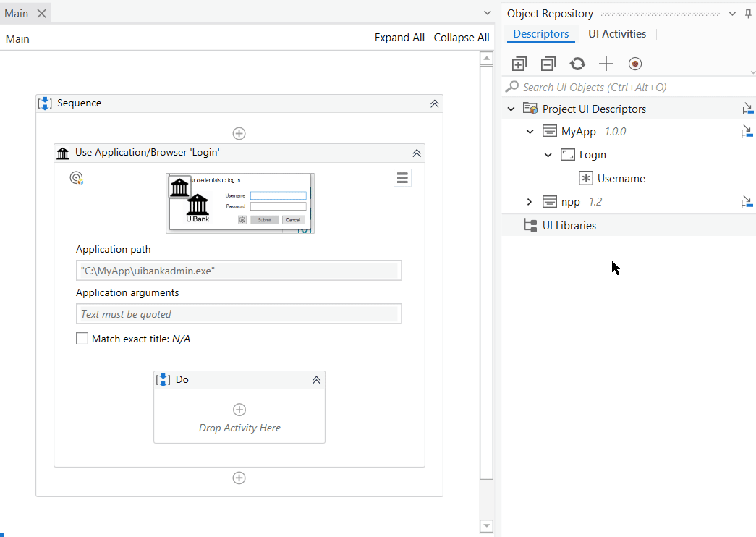Click Do container title text
The image size is (756, 537).
tap(182, 380)
